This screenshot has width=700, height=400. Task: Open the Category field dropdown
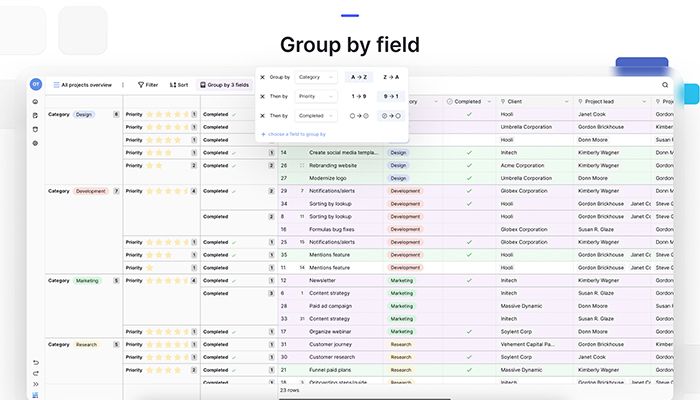pos(317,77)
